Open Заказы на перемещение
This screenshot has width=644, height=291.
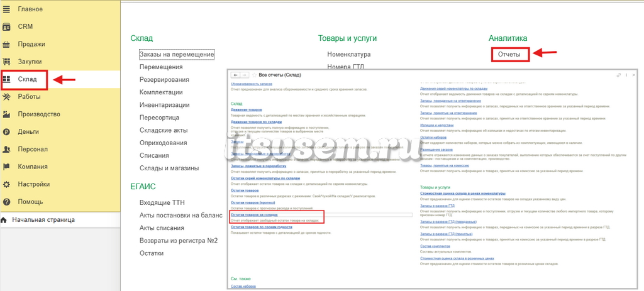point(177,54)
